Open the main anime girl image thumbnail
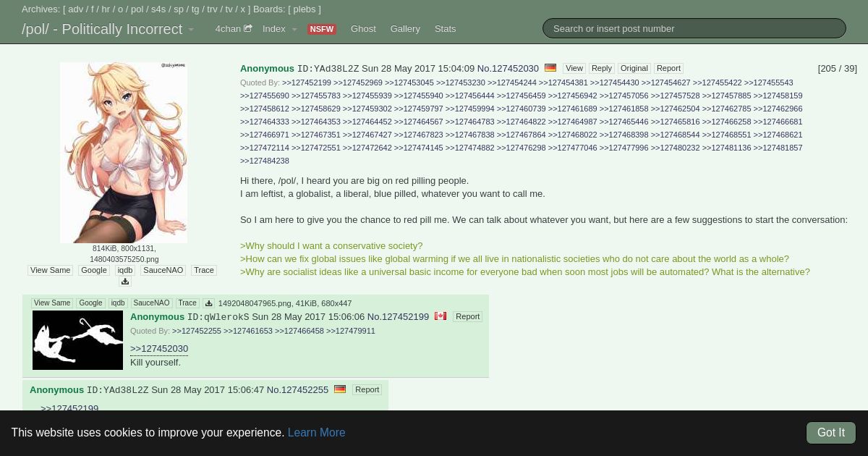This screenshot has height=456, width=868. (x=124, y=153)
